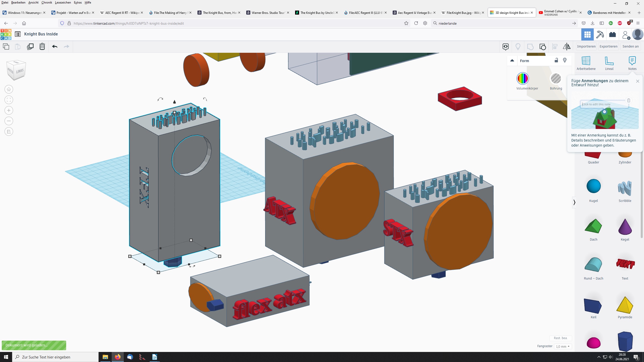Undo the last action

click(x=55, y=47)
